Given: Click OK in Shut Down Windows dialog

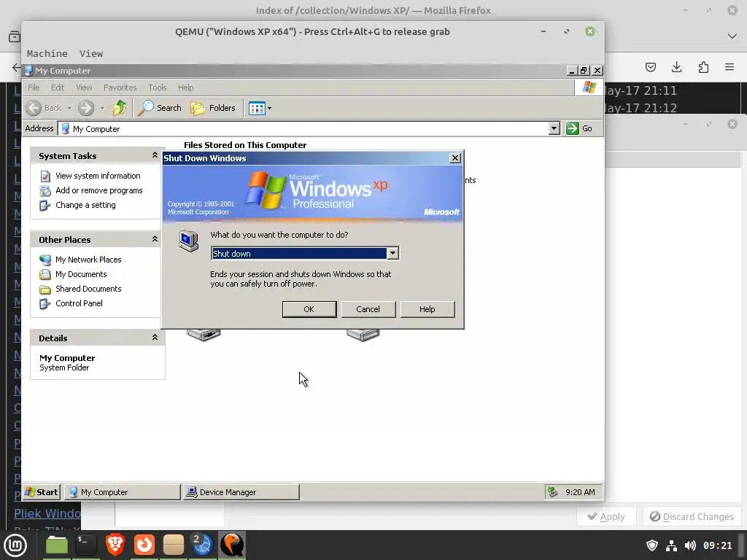Looking at the screenshot, I should pos(309,309).
